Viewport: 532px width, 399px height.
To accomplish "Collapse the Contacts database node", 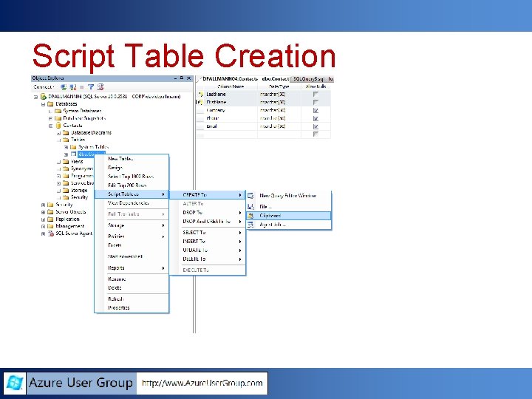I will tap(50, 126).
